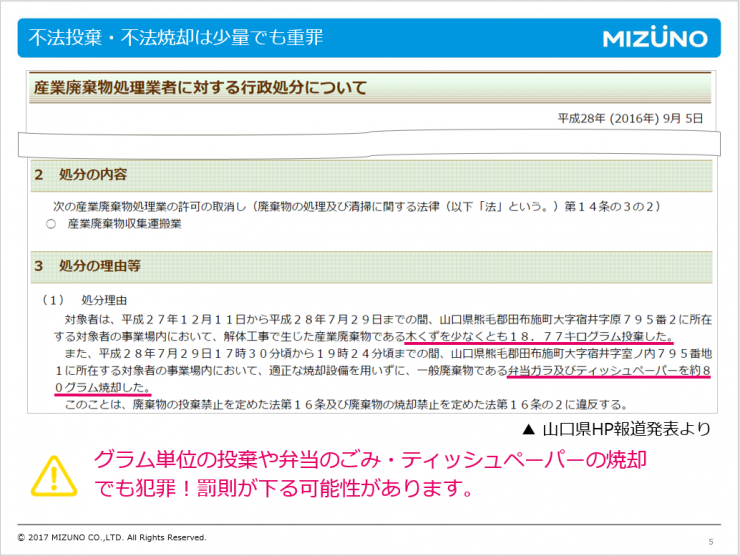
Task: Click the text 産業廃棄物収集運搬業
Action: (x=125, y=224)
